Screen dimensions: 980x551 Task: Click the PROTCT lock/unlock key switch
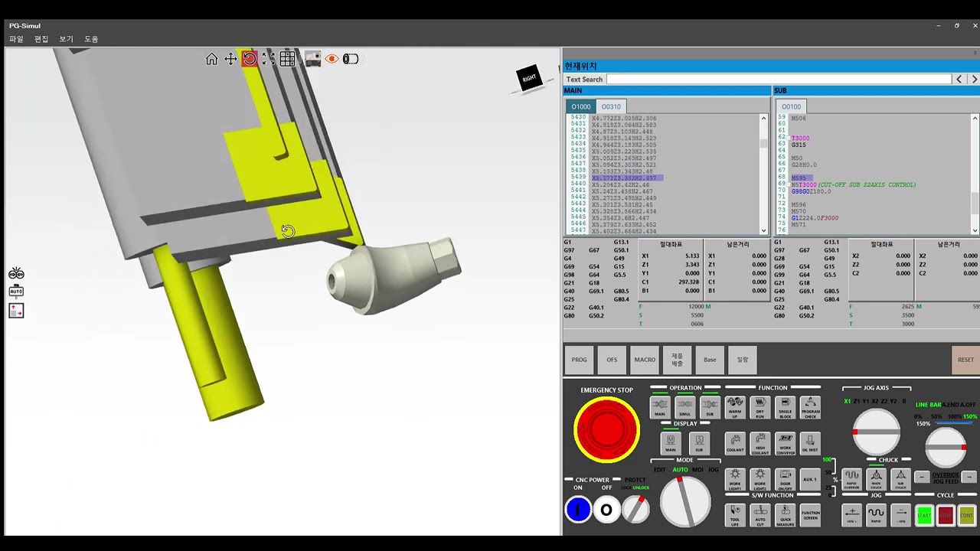635,508
